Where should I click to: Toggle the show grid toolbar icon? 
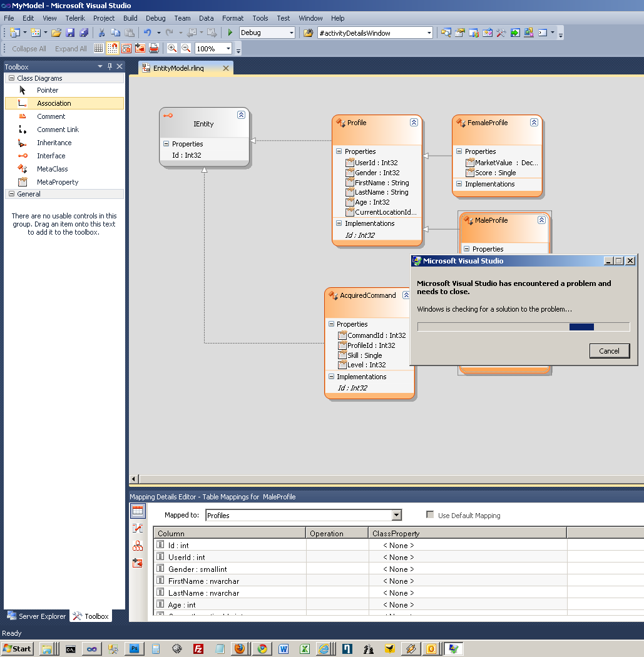pos(99,48)
